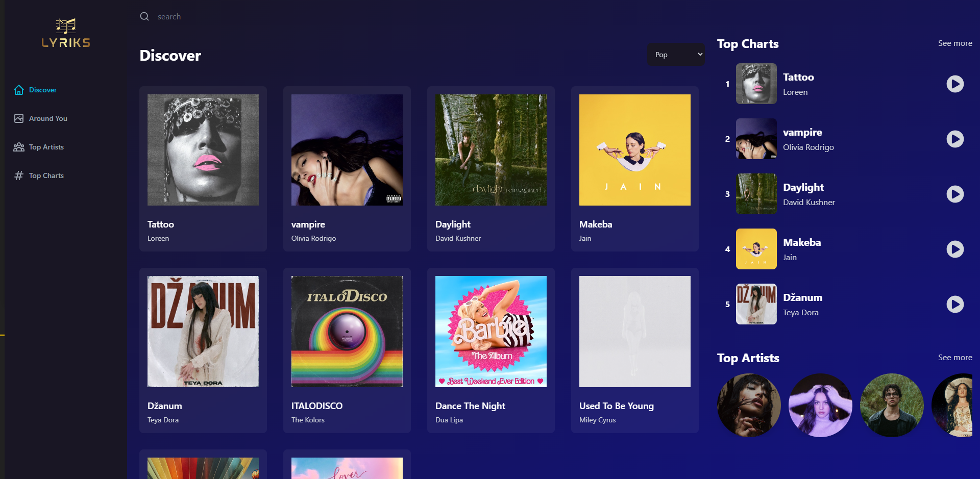Click the Discover home icon
The height and width of the screenshot is (479, 980).
[19, 90]
